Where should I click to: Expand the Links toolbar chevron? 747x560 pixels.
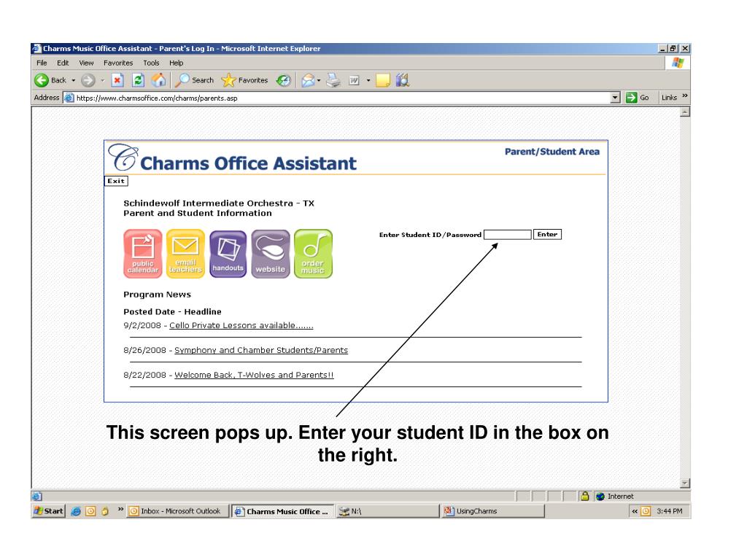(x=684, y=96)
